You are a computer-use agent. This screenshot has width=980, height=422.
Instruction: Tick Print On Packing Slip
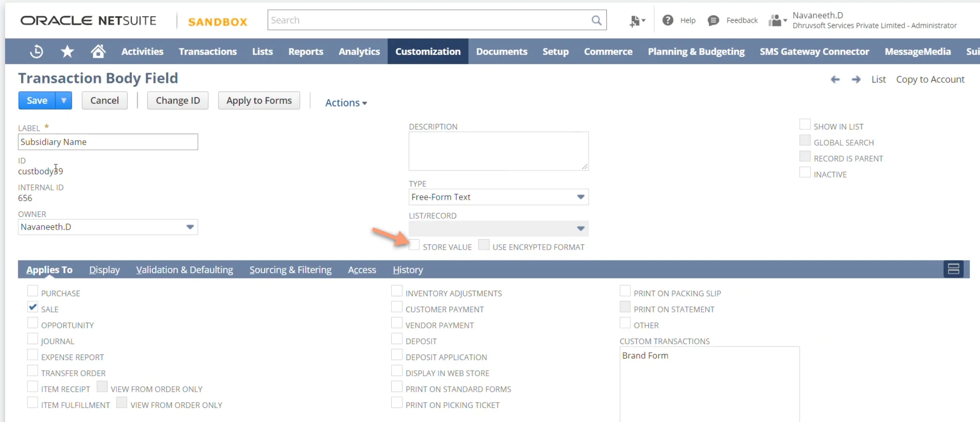click(x=625, y=291)
